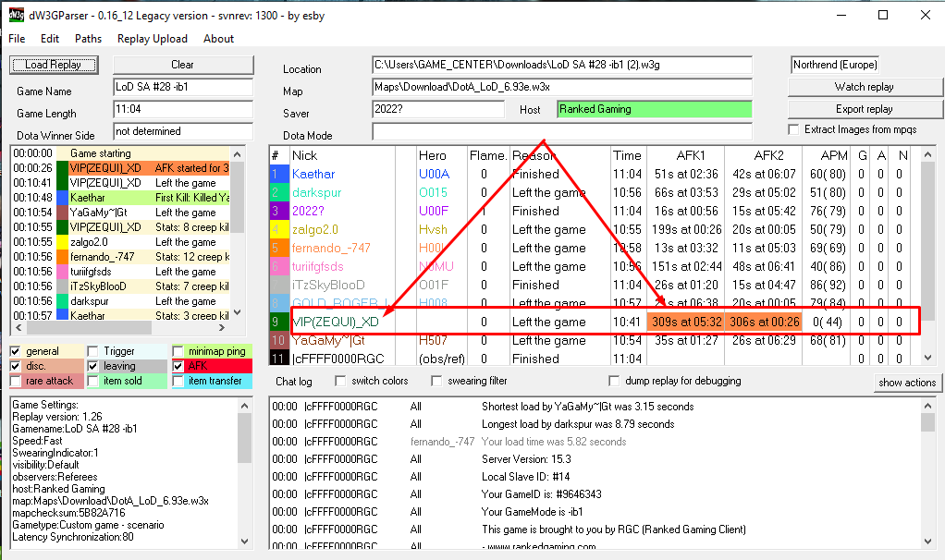This screenshot has height=560, width=945.
Task: Click the Watch replay button
Action: (x=865, y=87)
